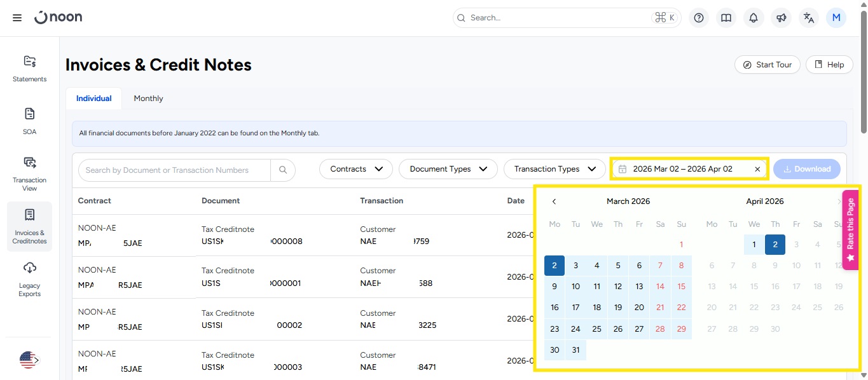Screen dimensions: 868x380
Task: Open the hamburger menu icon
Action: [x=17, y=18]
